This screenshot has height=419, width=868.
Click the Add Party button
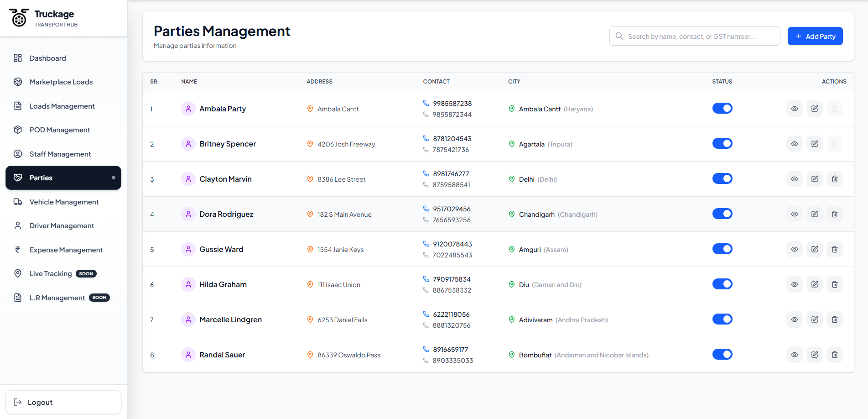click(x=815, y=36)
